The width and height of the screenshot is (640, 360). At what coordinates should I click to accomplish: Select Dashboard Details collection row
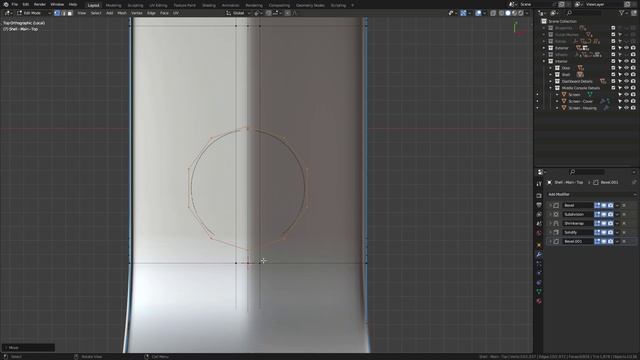click(x=577, y=81)
